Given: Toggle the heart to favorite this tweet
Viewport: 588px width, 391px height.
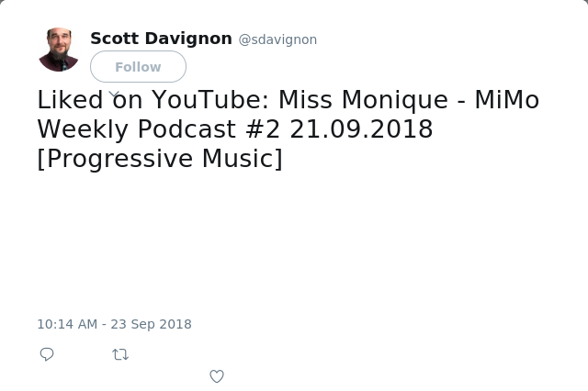Looking at the screenshot, I should [x=217, y=376].
